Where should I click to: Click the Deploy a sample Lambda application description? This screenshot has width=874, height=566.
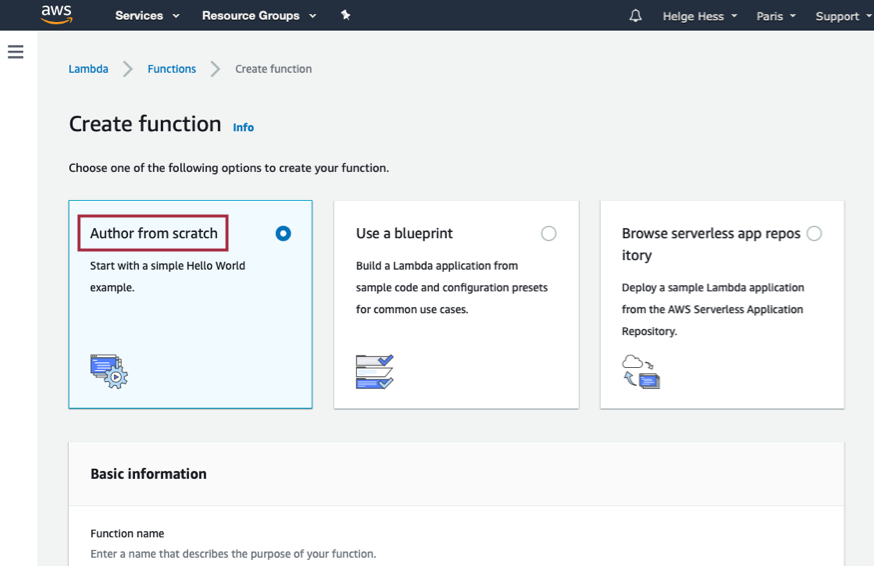click(x=713, y=309)
